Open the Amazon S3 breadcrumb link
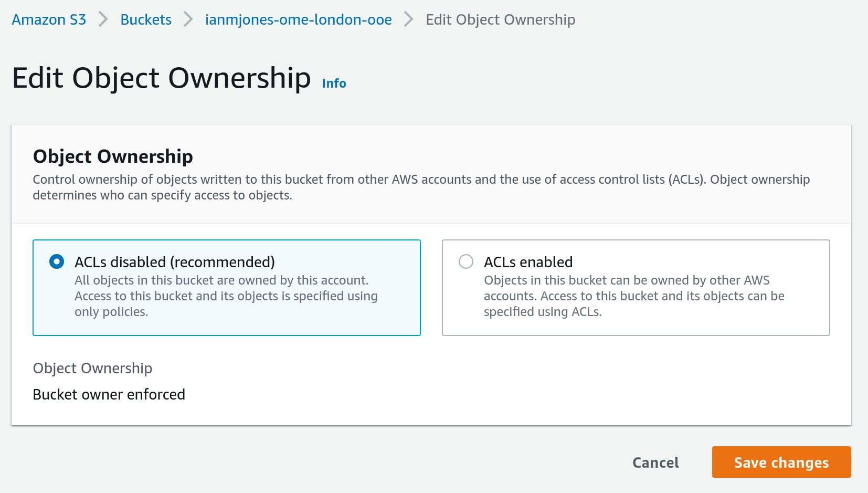The height and width of the screenshot is (493, 868). click(48, 19)
